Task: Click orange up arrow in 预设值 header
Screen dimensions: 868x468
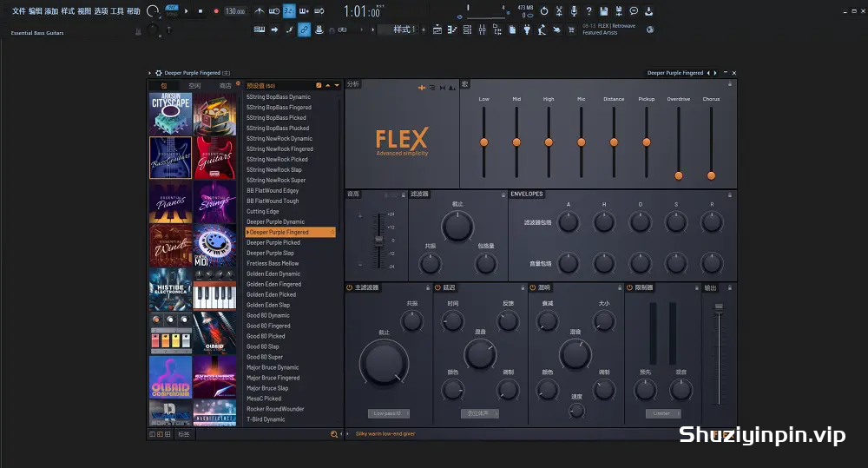Action: pyautogui.click(x=328, y=86)
